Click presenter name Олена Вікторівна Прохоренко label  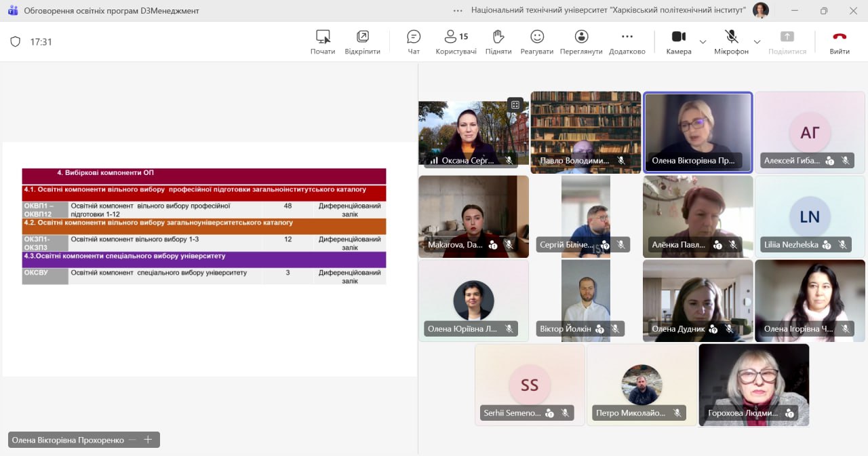point(68,440)
